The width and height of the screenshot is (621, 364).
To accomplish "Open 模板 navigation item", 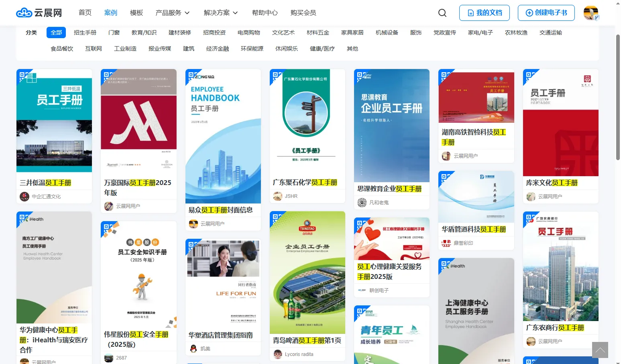I will tap(136, 13).
